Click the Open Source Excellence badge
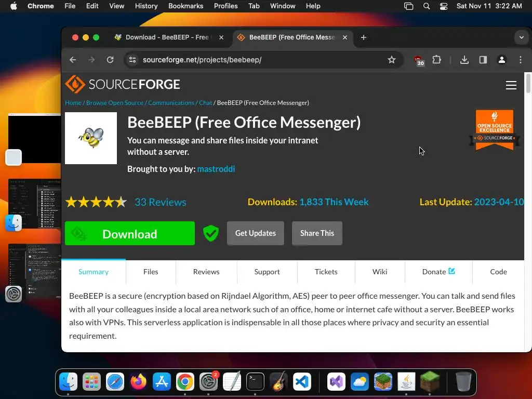This screenshot has width=532, height=399. pyautogui.click(x=495, y=129)
